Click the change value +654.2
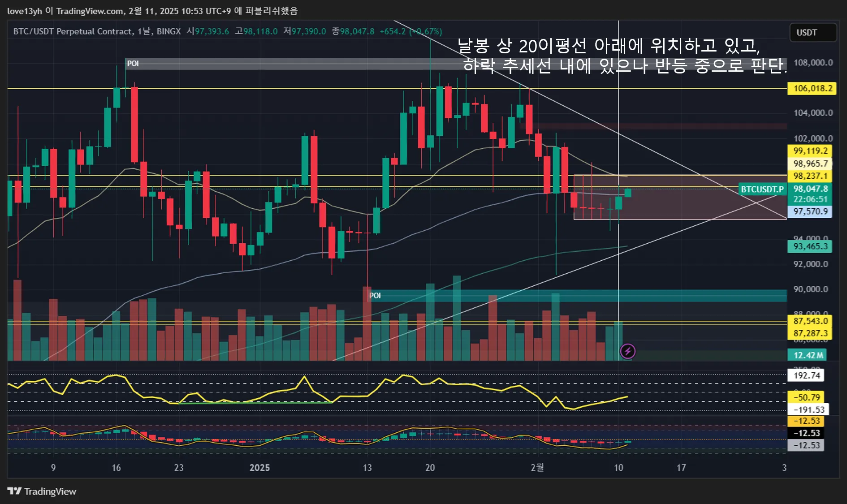 coord(393,31)
